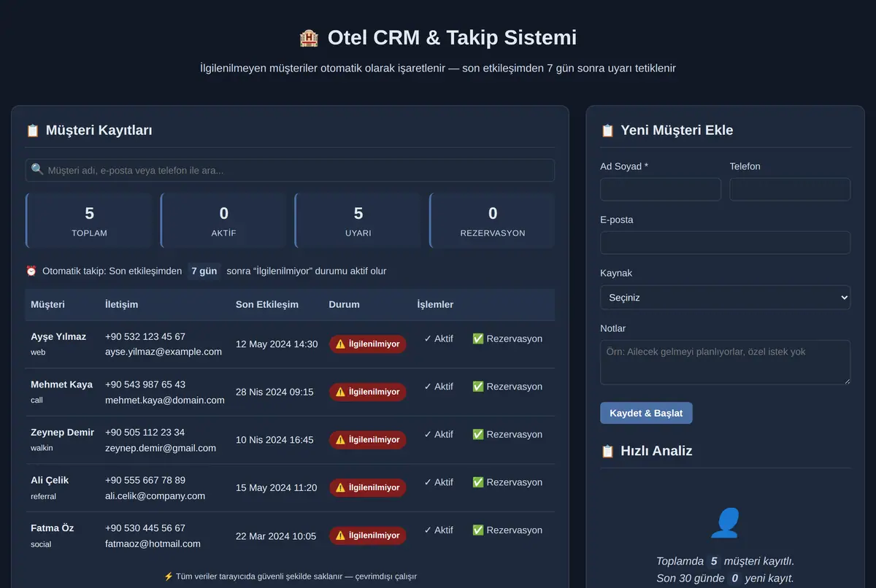Click the name Ayşe Yılmaz
The width and height of the screenshot is (876, 588).
[x=58, y=336]
